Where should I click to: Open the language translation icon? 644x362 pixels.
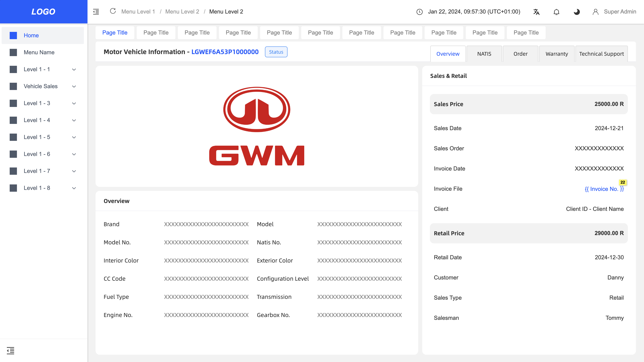(x=536, y=12)
